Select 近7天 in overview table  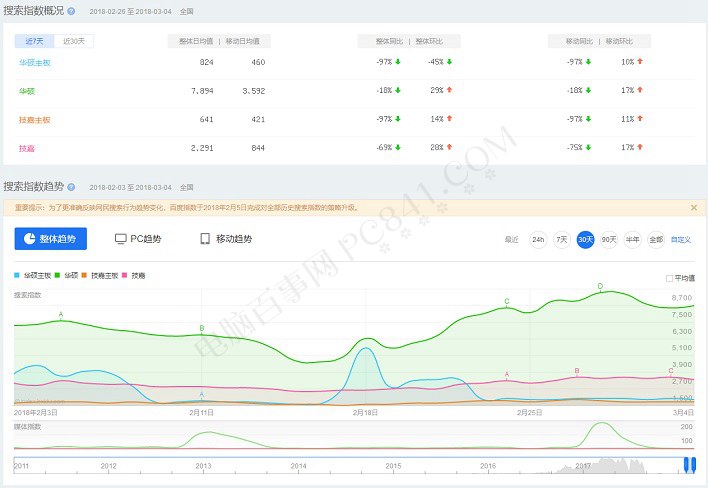click(34, 41)
